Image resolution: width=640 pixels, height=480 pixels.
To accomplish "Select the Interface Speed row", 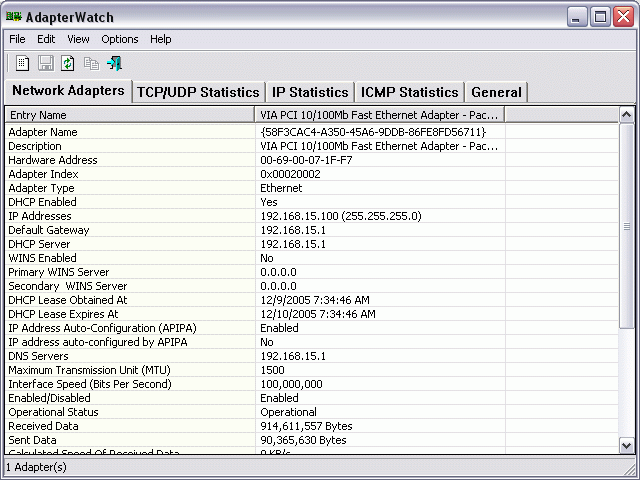I will (312, 384).
